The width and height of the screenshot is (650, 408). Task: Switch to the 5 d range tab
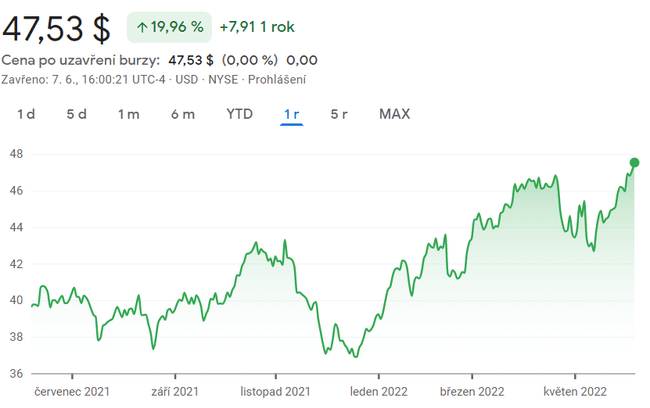(77, 114)
